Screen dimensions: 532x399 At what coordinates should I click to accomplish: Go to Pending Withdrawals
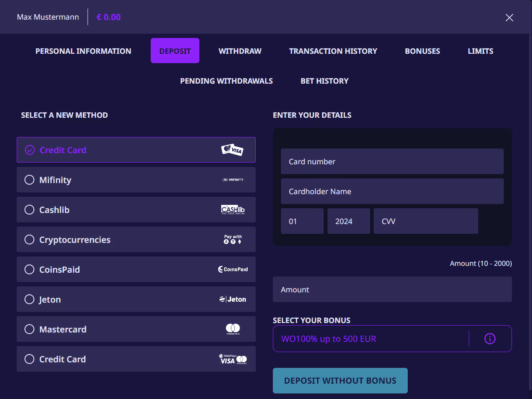(226, 81)
